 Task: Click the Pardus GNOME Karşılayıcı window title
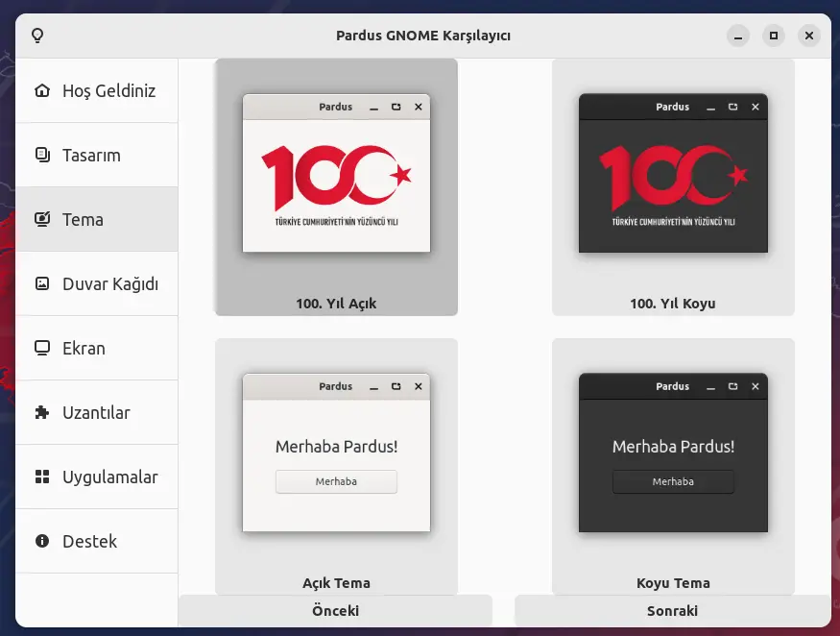tap(423, 36)
